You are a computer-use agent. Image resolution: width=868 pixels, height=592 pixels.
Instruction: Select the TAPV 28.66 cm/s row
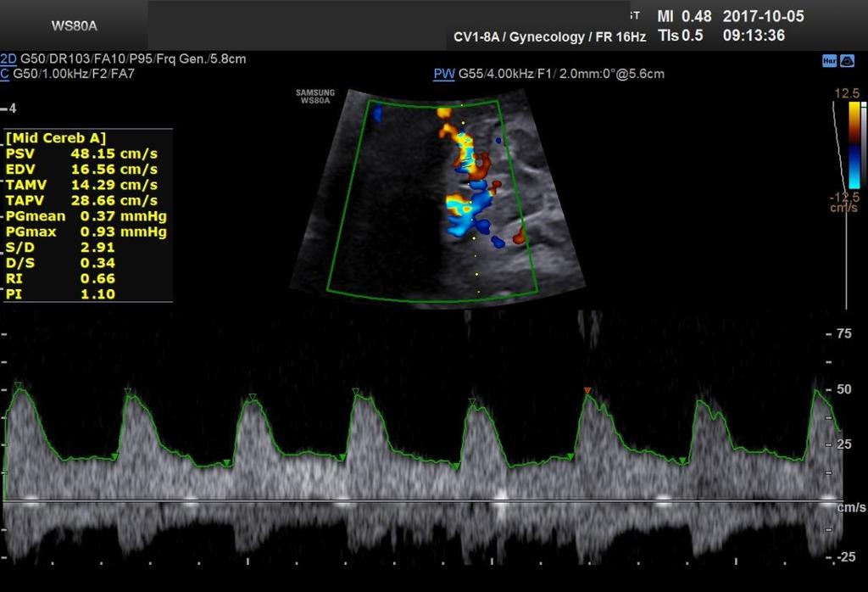point(81,200)
